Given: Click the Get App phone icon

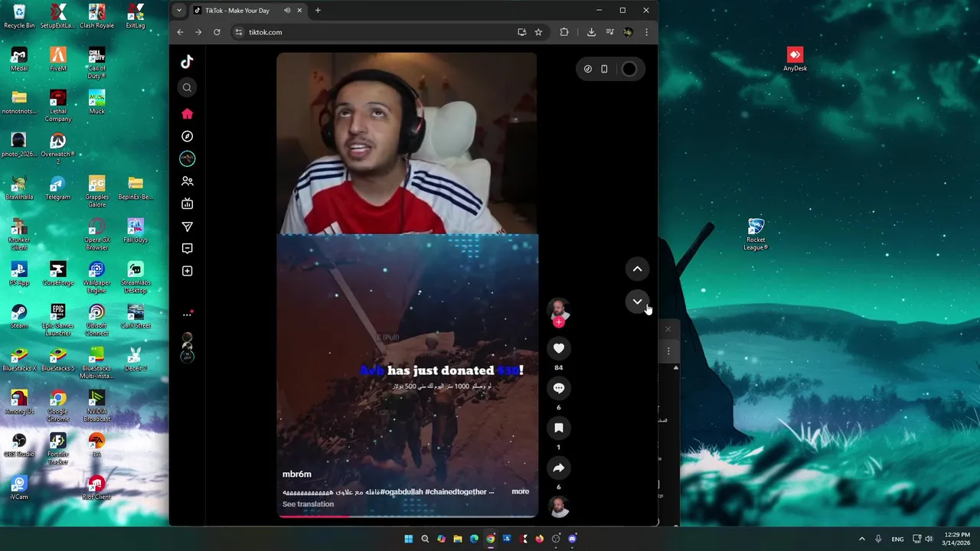Looking at the screenshot, I should pos(604,69).
